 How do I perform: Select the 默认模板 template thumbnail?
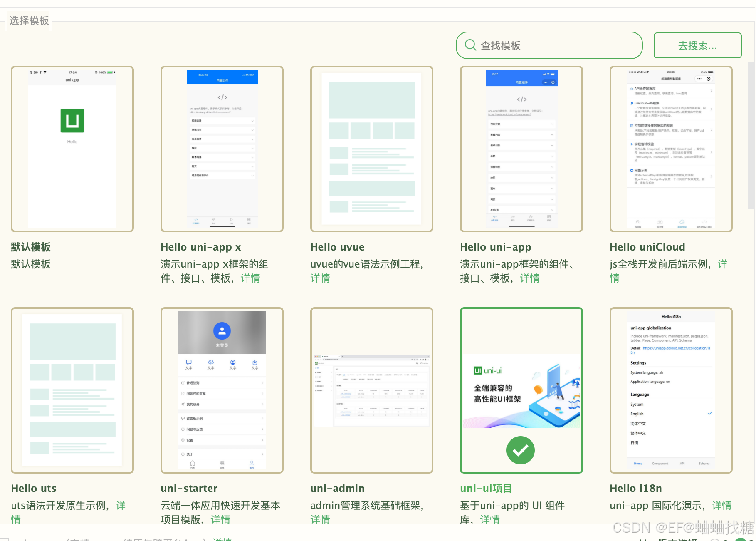pos(72,148)
